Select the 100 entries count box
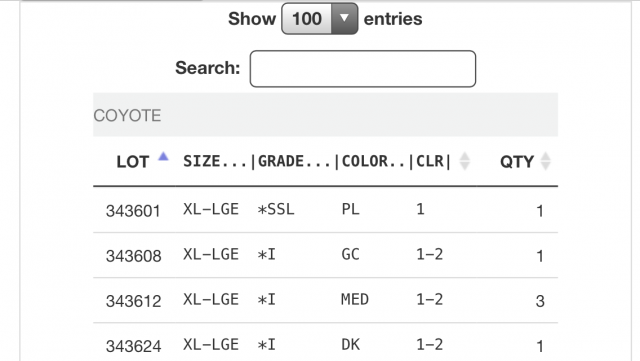640x361 pixels. [320, 18]
